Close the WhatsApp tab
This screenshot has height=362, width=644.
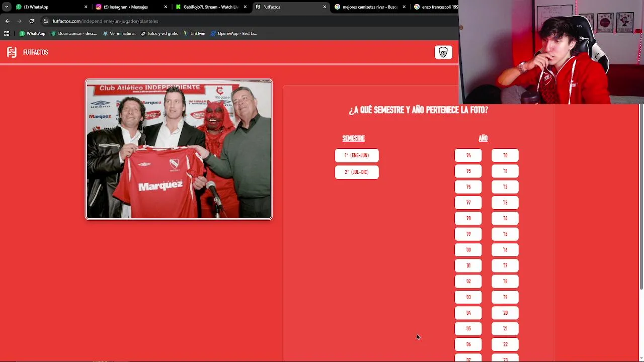point(86,7)
